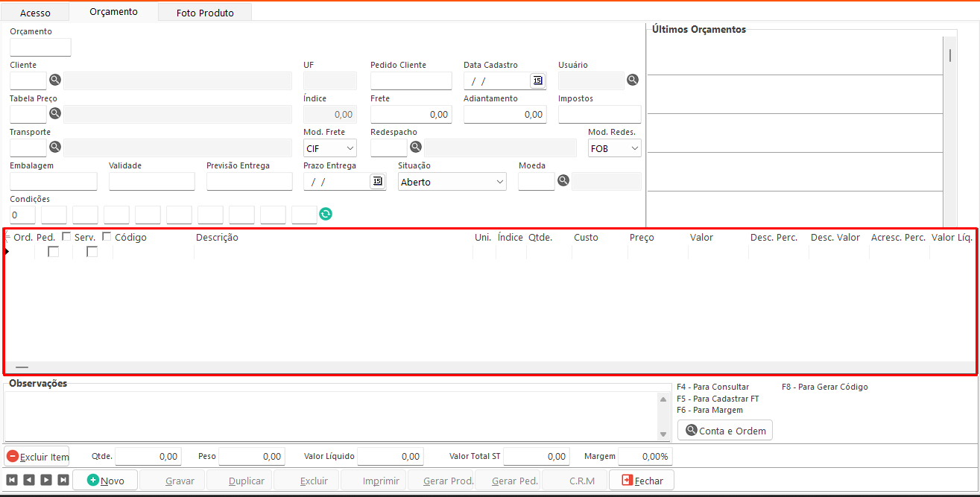Image resolution: width=980 pixels, height=497 pixels.
Task: Click the green refresh icon beside Condições
Action: (x=326, y=215)
